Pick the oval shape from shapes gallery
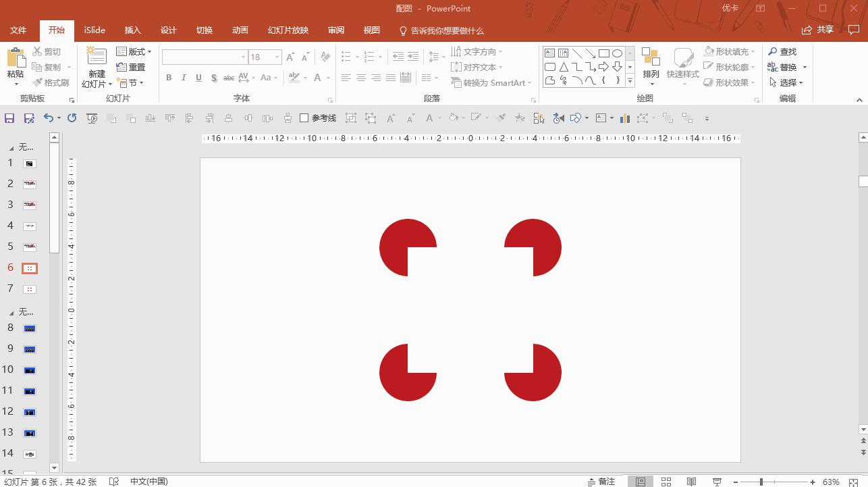This screenshot has height=487, width=868. [617, 53]
